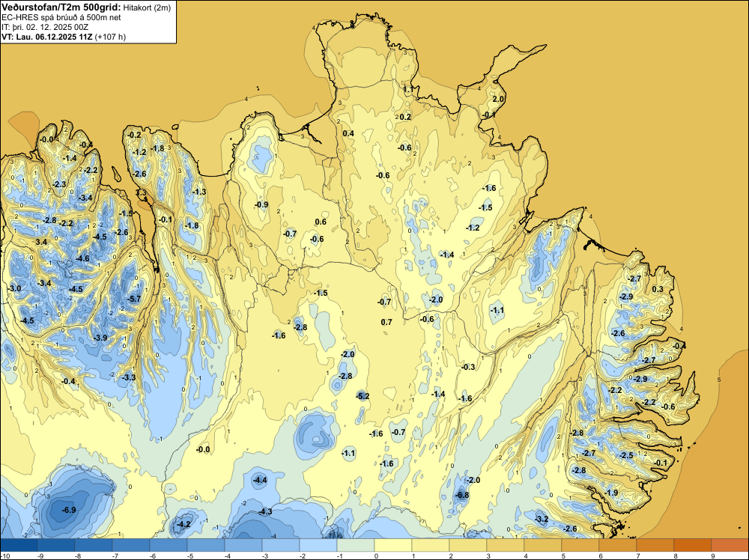Click the '-4.4' temperature value on the map
The height and width of the screenshot is (560, 749).
261,480
